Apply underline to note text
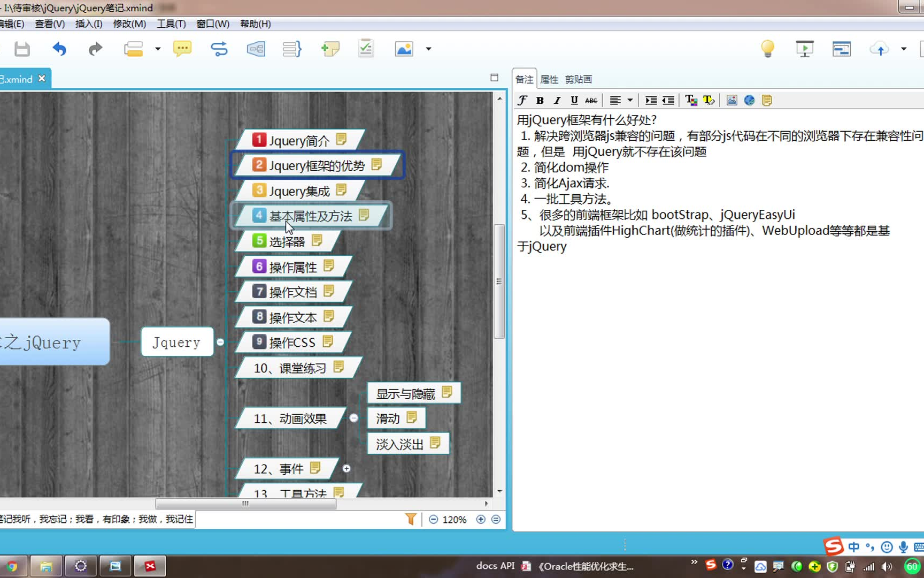Image resolution: width=924 pixels, height=578 pixels. click(x=573, y=100)
